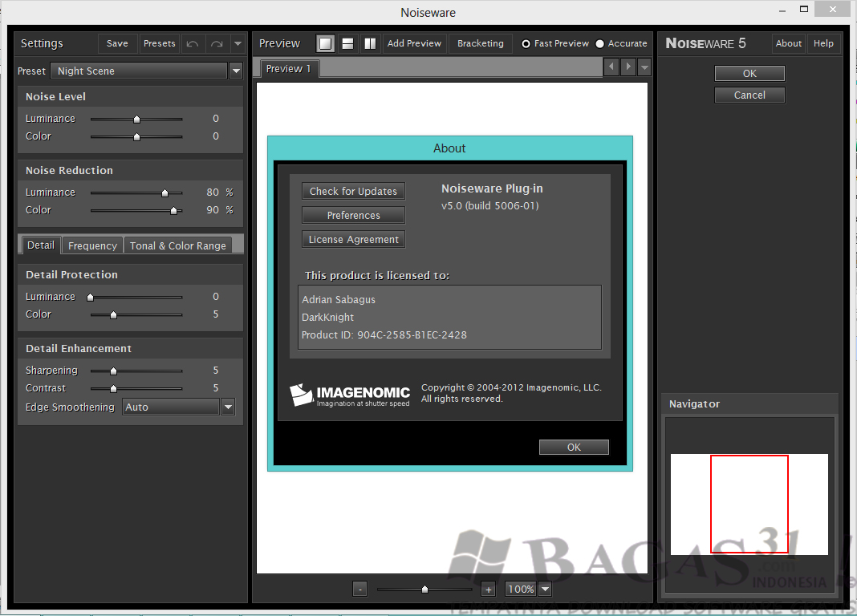The width and height of the screenshot is (857, 616).
Task: Click the Adrian Sabagus licensee name
Action: (x=339, y=299)
